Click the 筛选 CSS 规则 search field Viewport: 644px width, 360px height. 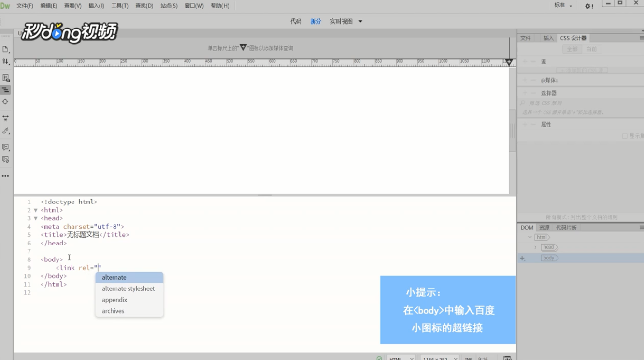[581, 103]
